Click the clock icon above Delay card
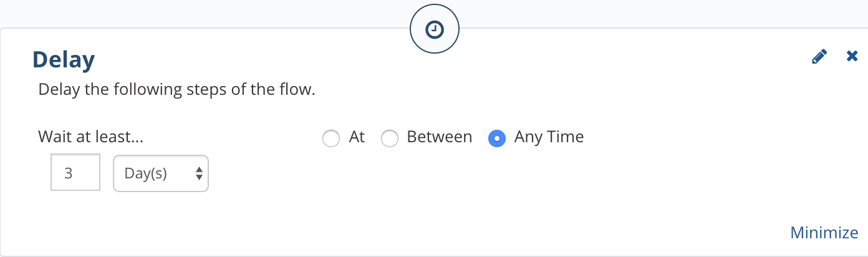This screenshot has height=257, width=868. (435, 29)
